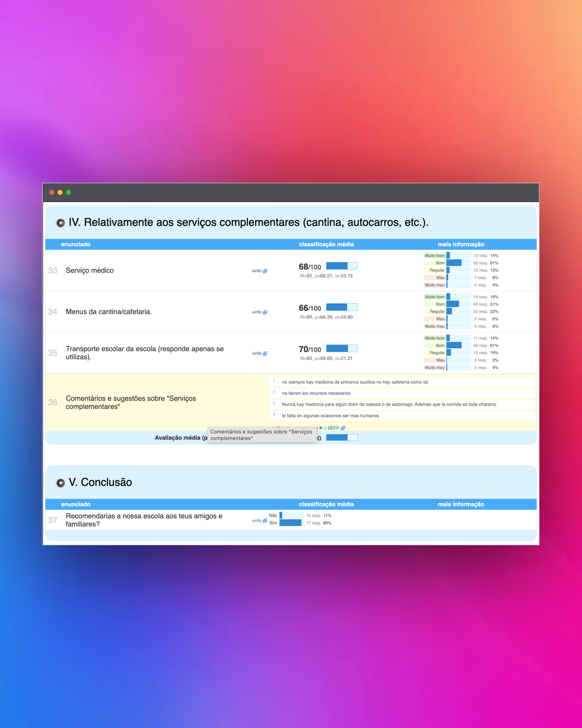
Task: Open +info external icon for question 37
Action: (x=265, y=520)
